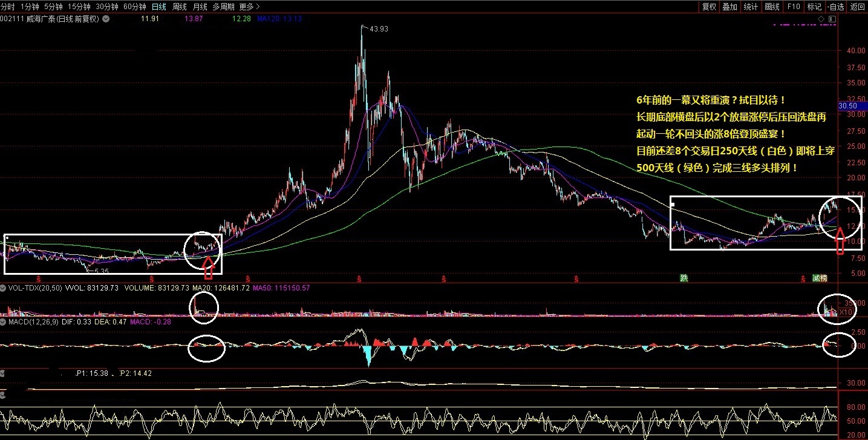868x440 pixels.
Task: Click the 43.93 peak price flag
Action: click(378, 28)
